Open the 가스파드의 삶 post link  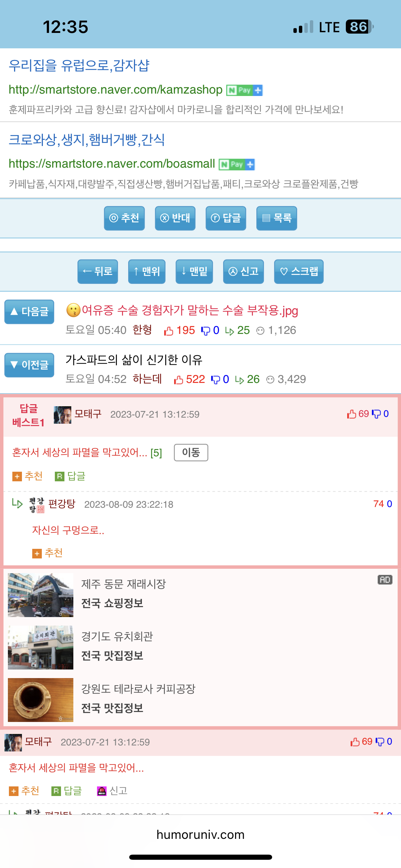(134, 360)
